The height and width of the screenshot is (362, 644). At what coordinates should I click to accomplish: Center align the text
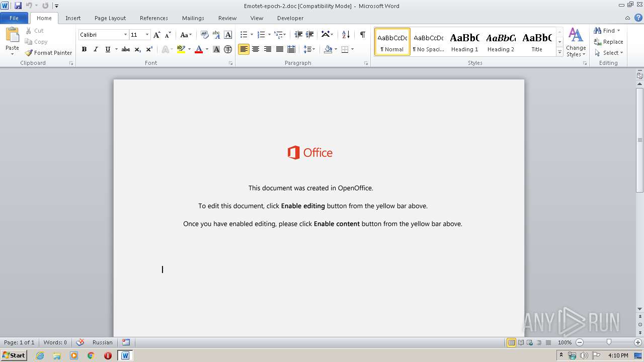[x=256, y=49]
